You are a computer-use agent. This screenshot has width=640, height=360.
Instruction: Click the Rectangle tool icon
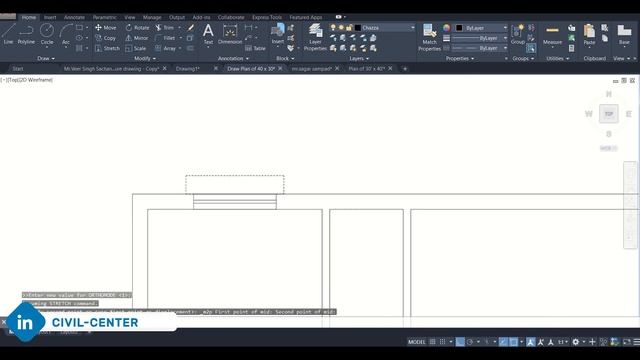79,28
